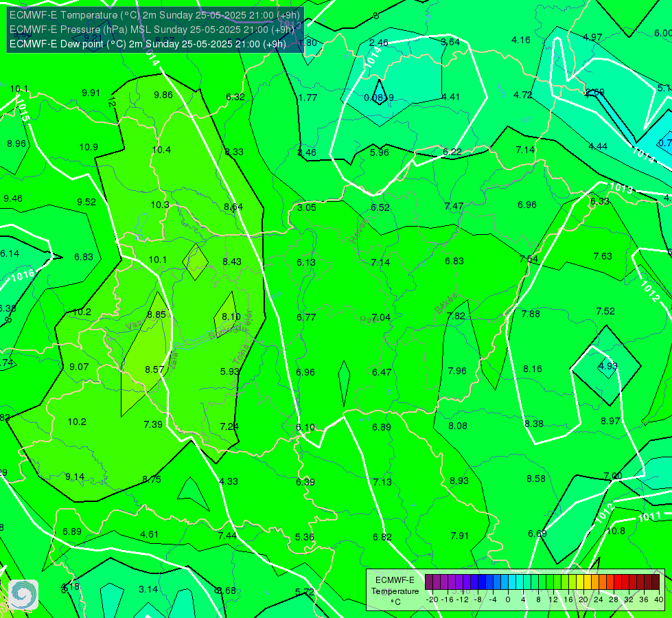Click the 10.4 dew point value
672x618 pixels.
tap(161, 150)
